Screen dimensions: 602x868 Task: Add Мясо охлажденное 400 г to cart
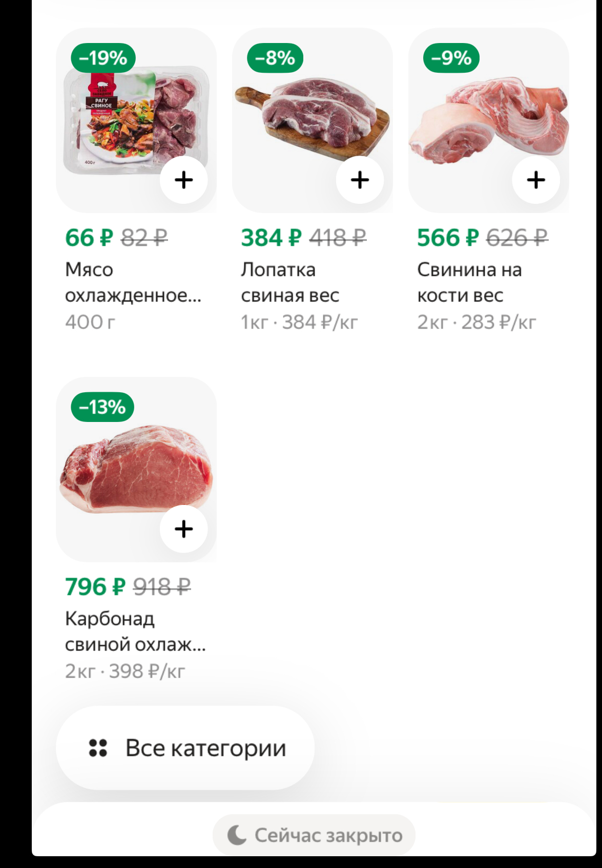pyautogui.click(x=183, y=180)
